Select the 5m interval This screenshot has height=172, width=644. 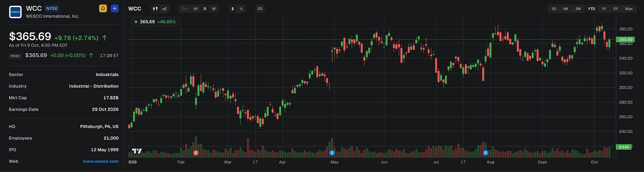point(185,8)
